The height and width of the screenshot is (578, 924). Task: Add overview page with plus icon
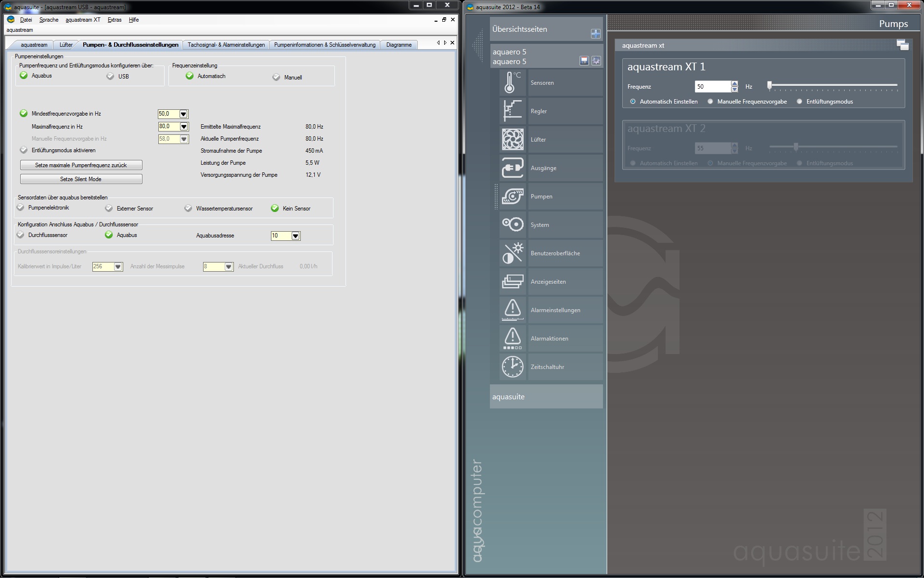click(595, 34)
